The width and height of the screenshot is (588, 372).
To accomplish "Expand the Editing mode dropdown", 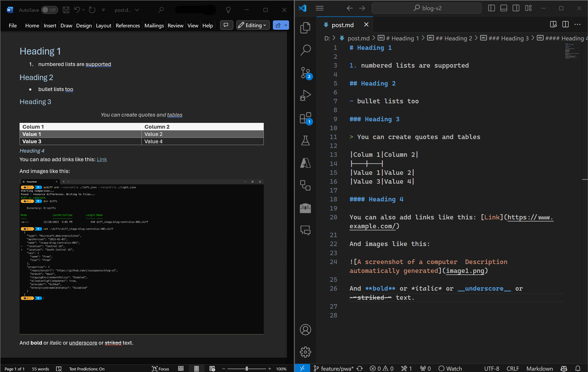I will [x=253, y=25].
